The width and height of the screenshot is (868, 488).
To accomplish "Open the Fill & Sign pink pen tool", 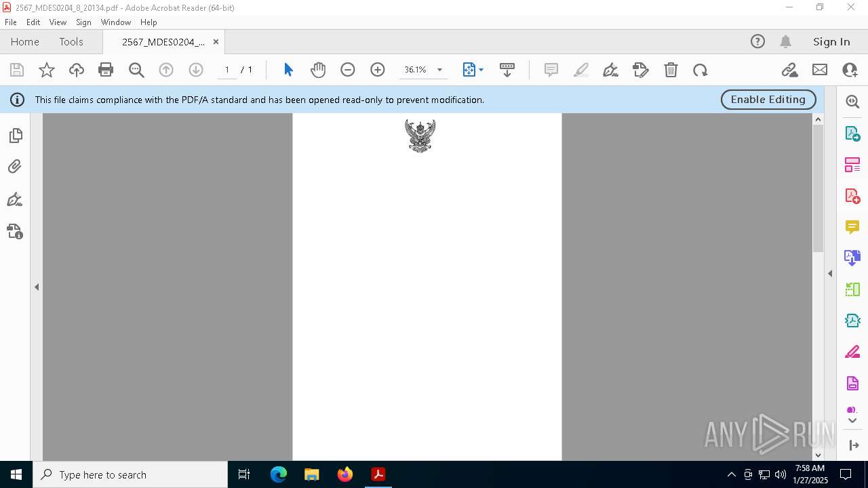I will click(x=852, y=352).
